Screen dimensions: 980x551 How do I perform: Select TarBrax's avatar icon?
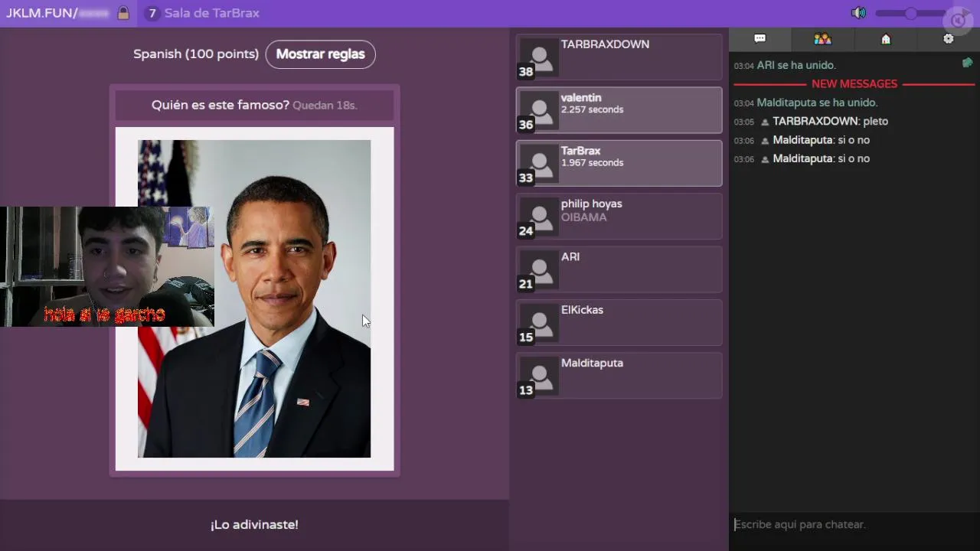click(x=539, y=164)
